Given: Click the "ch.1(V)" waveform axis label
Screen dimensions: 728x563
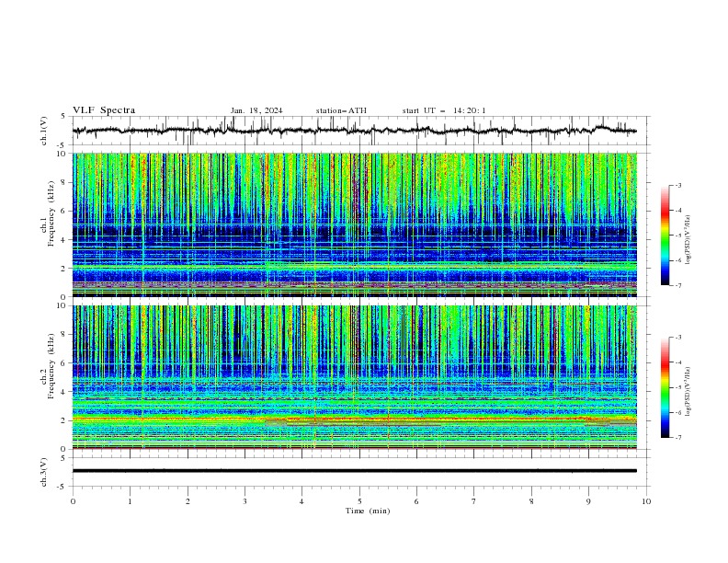Looking at the screenshot, I should pos(44,131).
